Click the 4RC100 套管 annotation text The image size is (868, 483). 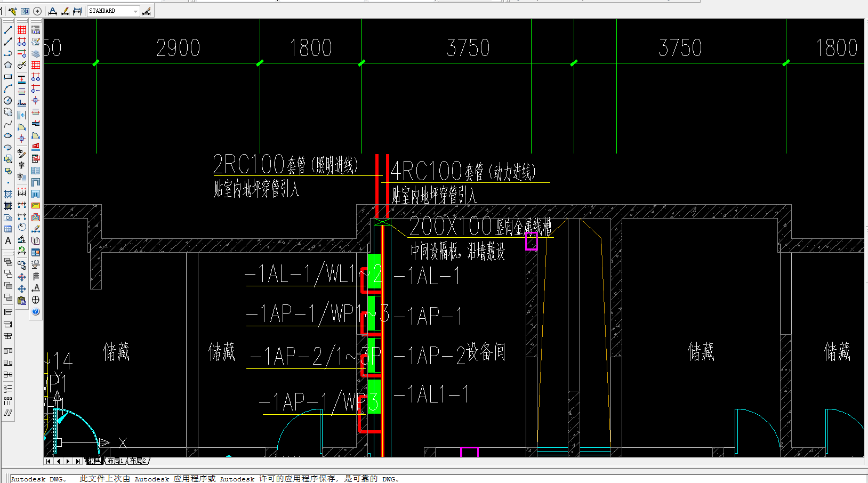(463, 172)
